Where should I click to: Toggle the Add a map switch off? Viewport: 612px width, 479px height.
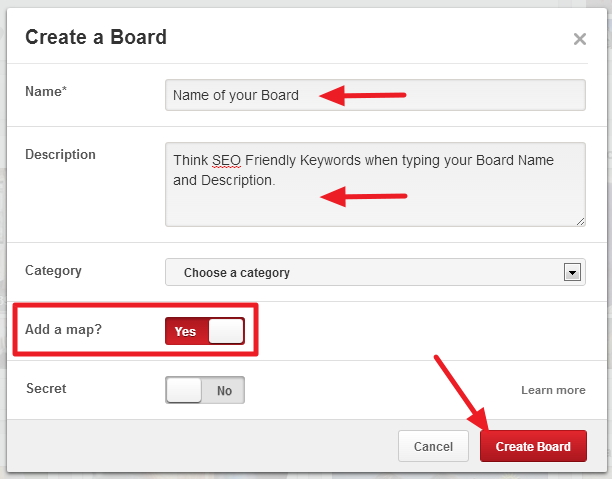pos(205,331)
